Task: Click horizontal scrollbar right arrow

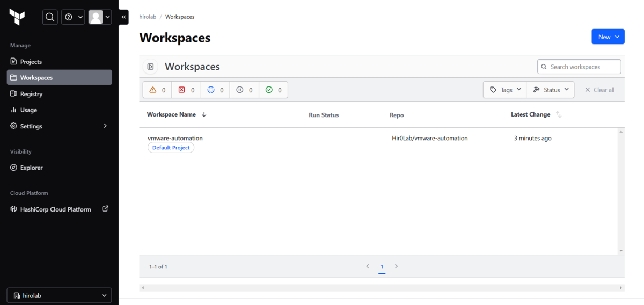Action: [x=621, y=288]
